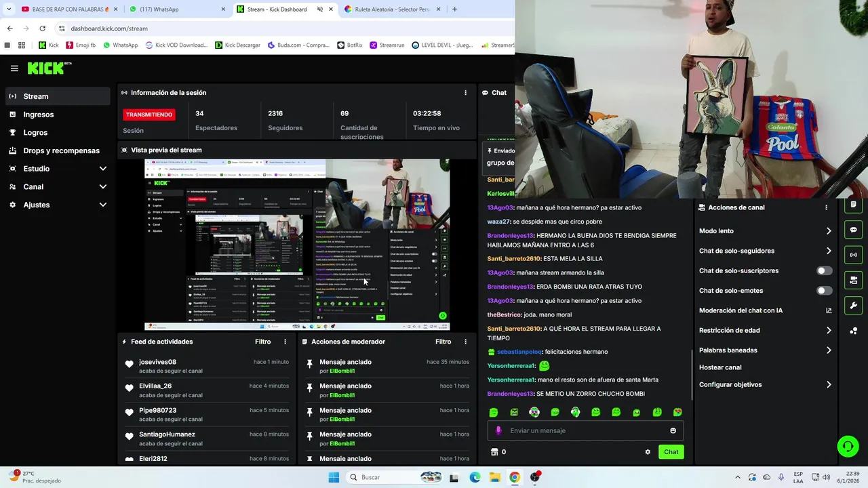Switch to the WhatsApp browser tab
Viewport: 868px width, 488px height.
[x=178, y=9]
